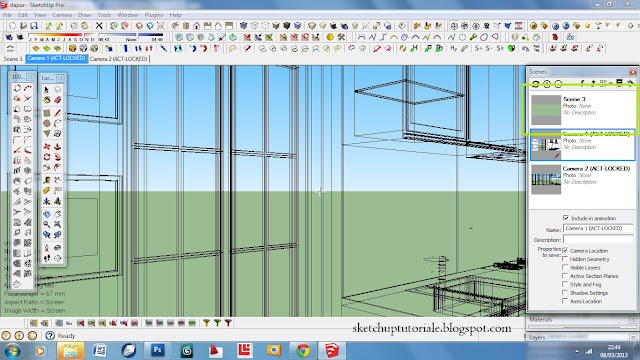Open the Camera menu

coord(62,15)
